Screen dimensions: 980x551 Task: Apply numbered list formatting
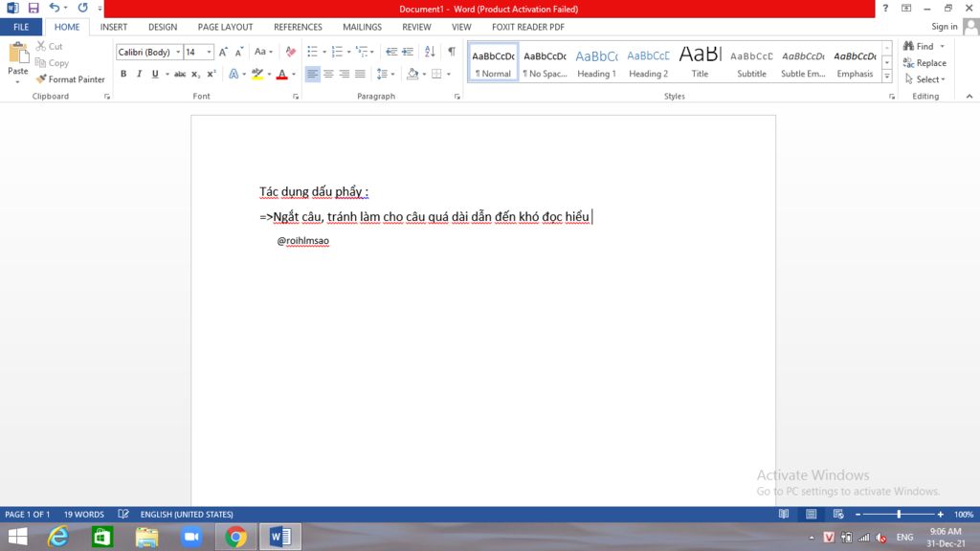tap(338, 52)
